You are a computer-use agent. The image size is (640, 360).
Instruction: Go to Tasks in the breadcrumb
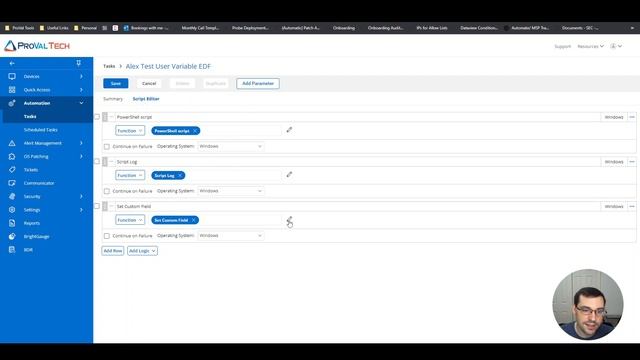click(x=109, y=66)
